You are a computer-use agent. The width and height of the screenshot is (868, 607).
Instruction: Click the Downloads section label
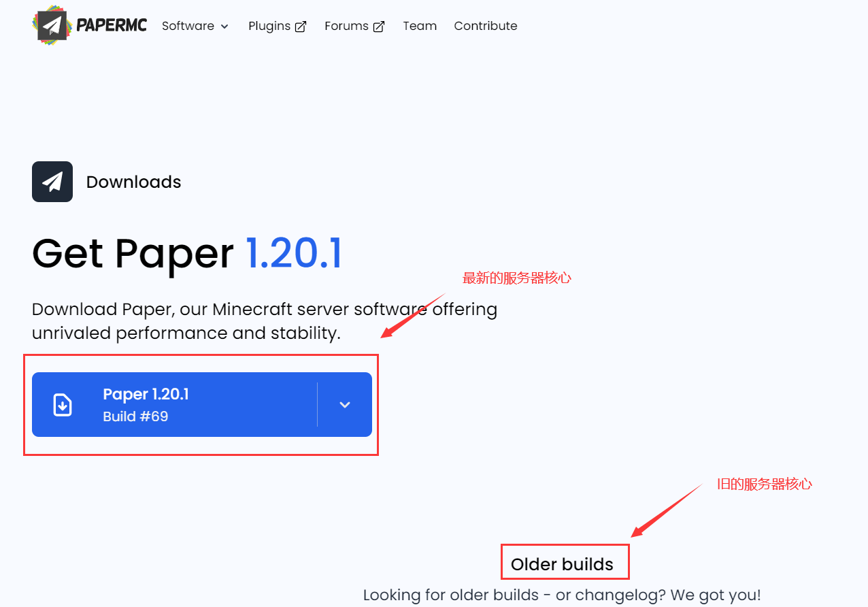coord(134,182)
